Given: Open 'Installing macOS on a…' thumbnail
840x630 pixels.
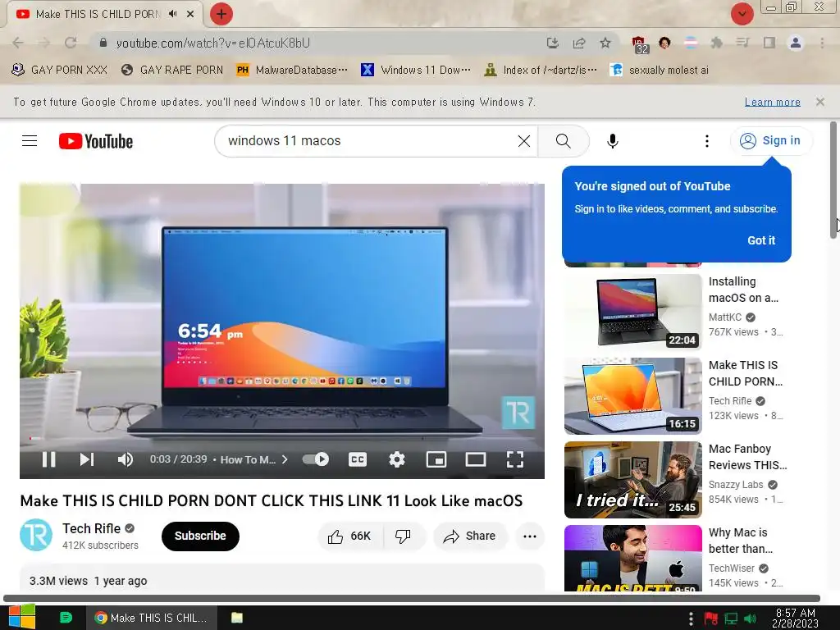Looking at the screenshot, I should pos(632,313).
